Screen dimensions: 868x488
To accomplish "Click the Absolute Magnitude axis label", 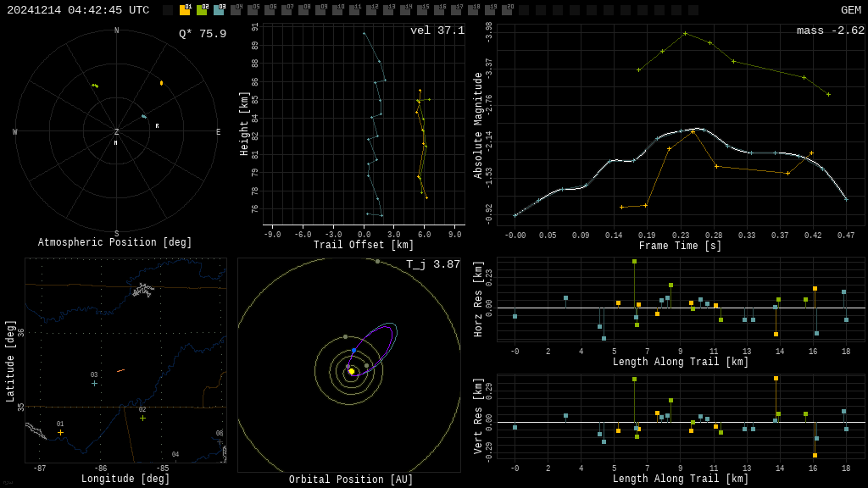I will click(478, 125).
